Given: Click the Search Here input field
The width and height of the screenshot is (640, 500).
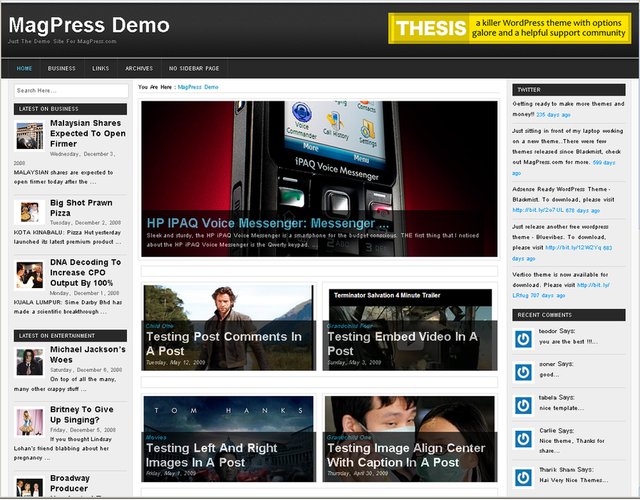Looking at the screenshot, I should click(71, 91).
